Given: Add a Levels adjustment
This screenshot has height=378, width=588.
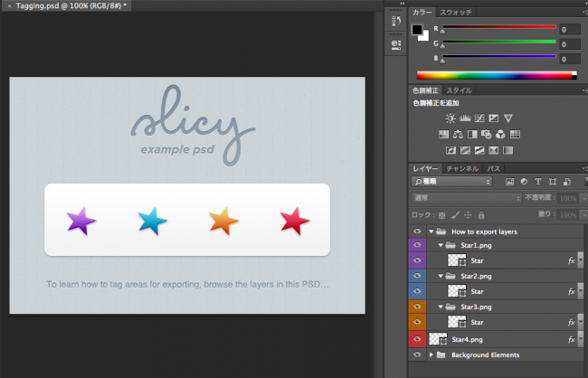Looking at the screenshot, I should pyautogui.click(x=465, y=118).
